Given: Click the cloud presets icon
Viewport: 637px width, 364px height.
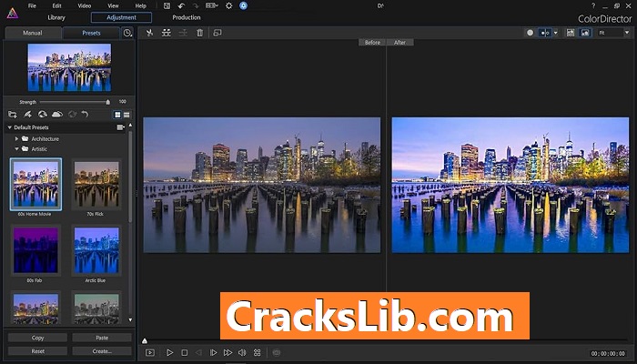Looking at the screenshot, I should pyautogui.click(x=57, y=115).
